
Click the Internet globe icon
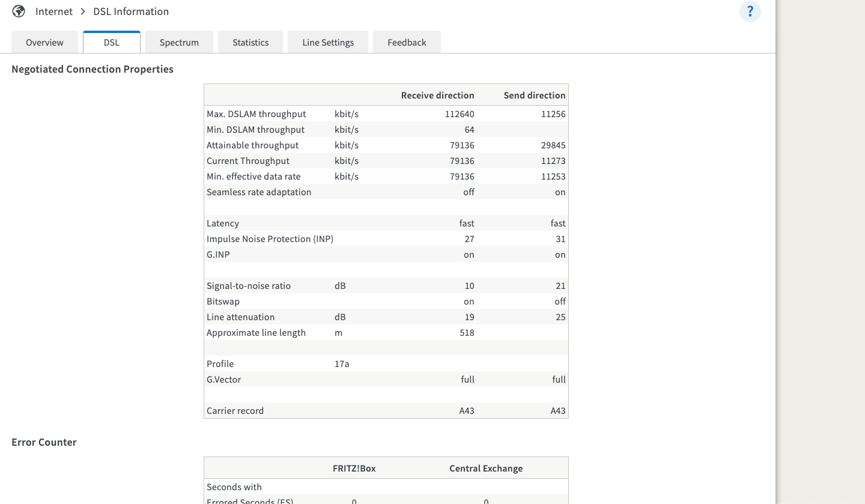[19, 11]
